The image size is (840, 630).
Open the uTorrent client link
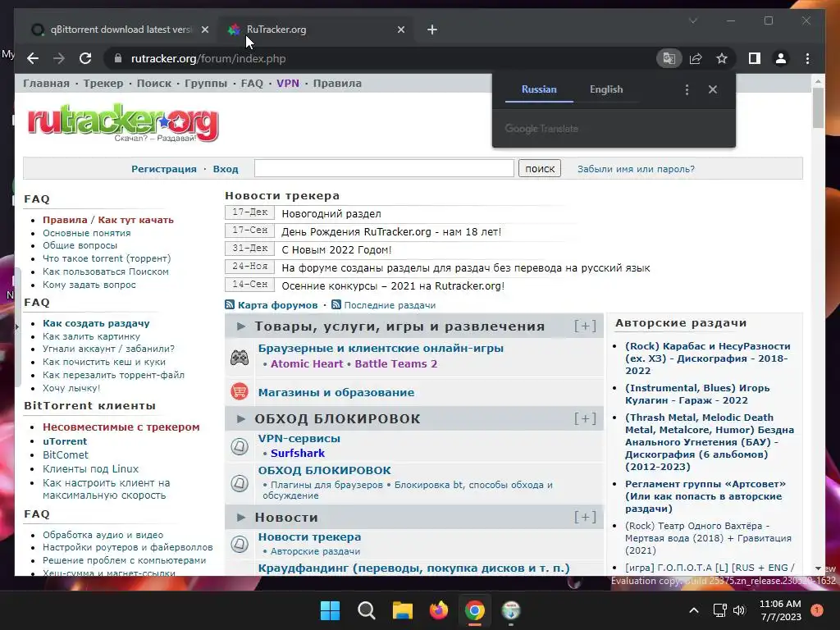(x=65, y=441)
